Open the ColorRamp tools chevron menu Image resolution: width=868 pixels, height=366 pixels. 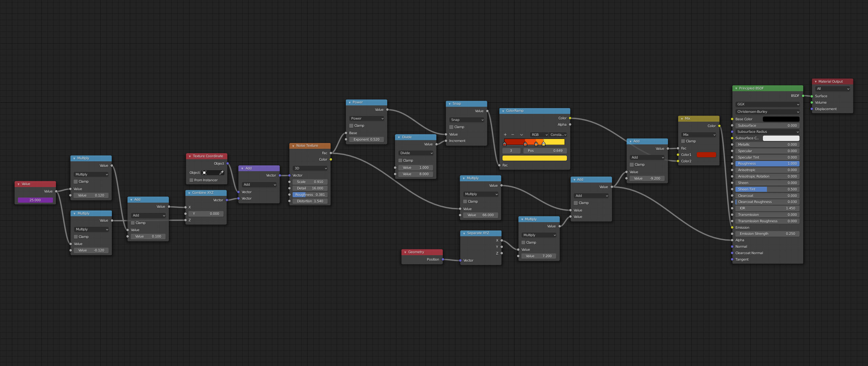tap(521, 135)
